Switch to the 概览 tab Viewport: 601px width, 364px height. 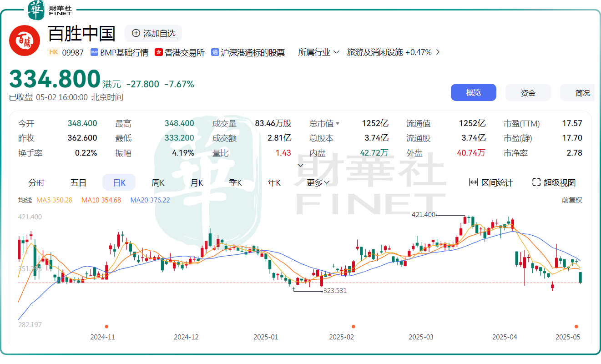pos(473,92)
